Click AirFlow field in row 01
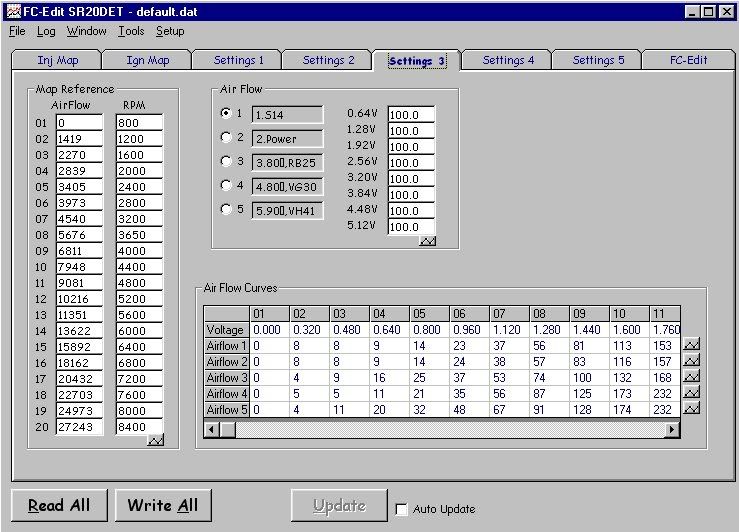The width and height of the screenshot is (739, 532). [79, 123]
